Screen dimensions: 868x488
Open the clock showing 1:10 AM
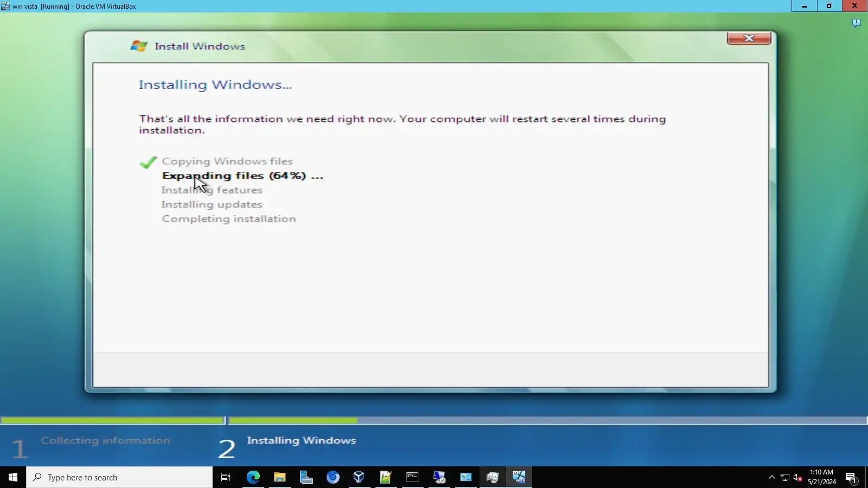[x=822, y=477]
